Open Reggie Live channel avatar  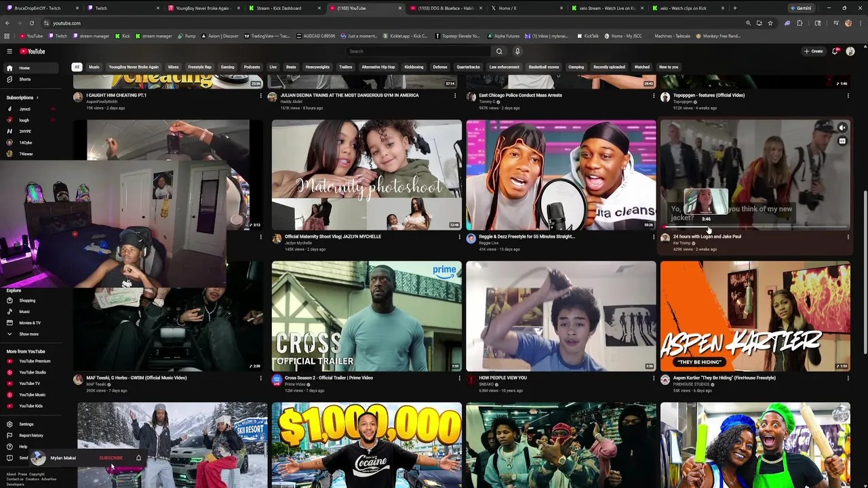click(x=471, y=239)
